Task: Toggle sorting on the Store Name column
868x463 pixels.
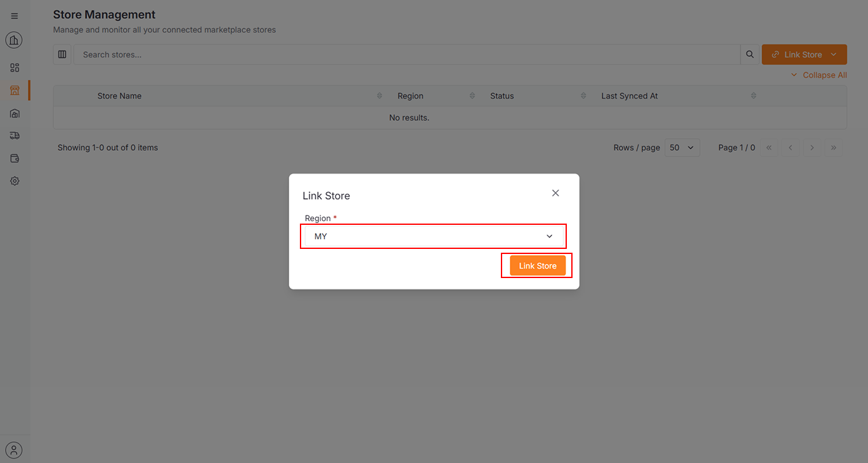Action: (379, 95)
